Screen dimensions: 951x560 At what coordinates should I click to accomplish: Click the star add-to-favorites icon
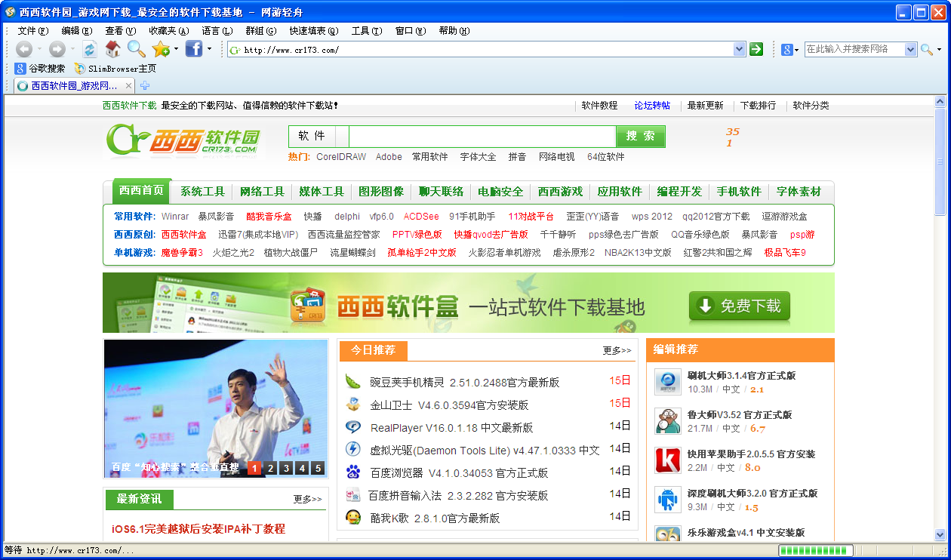pyautogui.click(x=160, y=49)
